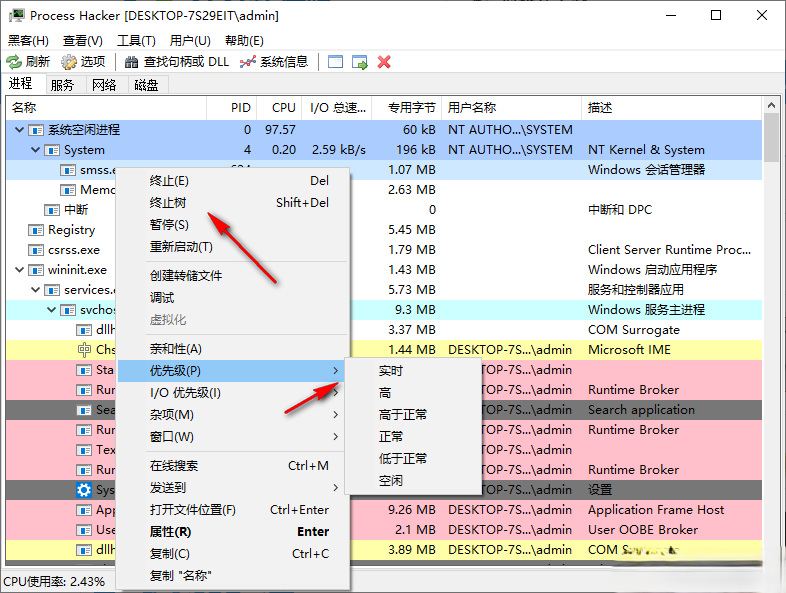
Task: Choose 在线搜索 menu entry
Action: tap(232, 466)
